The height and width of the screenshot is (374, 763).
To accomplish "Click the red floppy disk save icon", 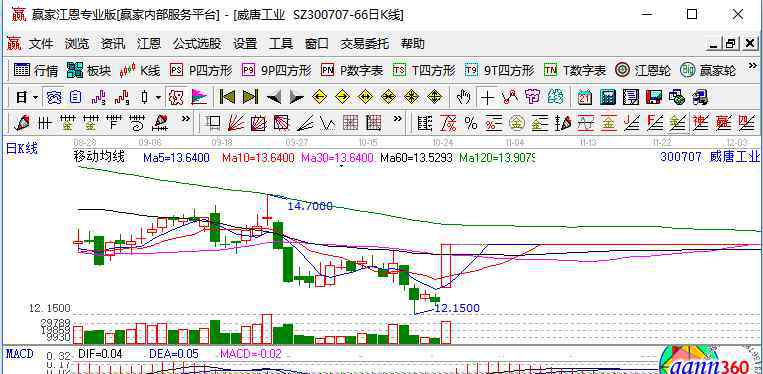I will pos(654,98).
